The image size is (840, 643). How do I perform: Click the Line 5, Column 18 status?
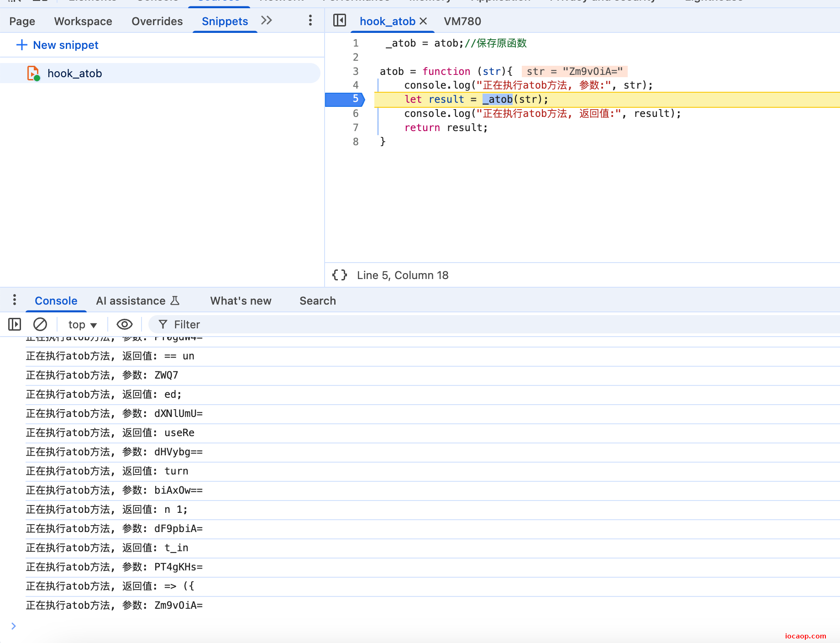coord(403,275)
